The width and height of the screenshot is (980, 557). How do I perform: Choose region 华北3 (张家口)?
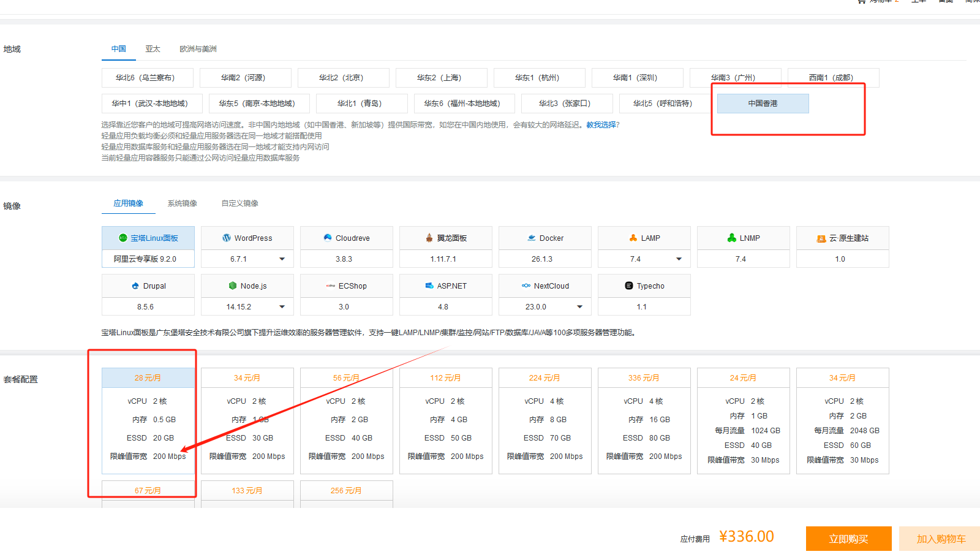[567, 104]
